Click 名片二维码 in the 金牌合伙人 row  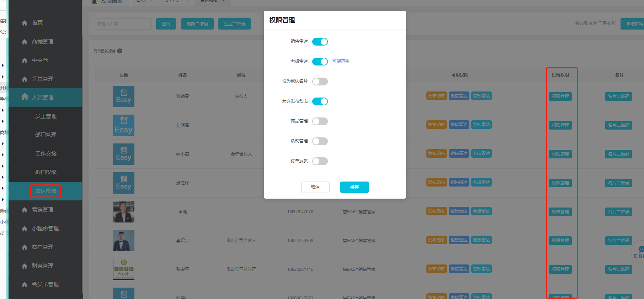click(x=619, y=154)
